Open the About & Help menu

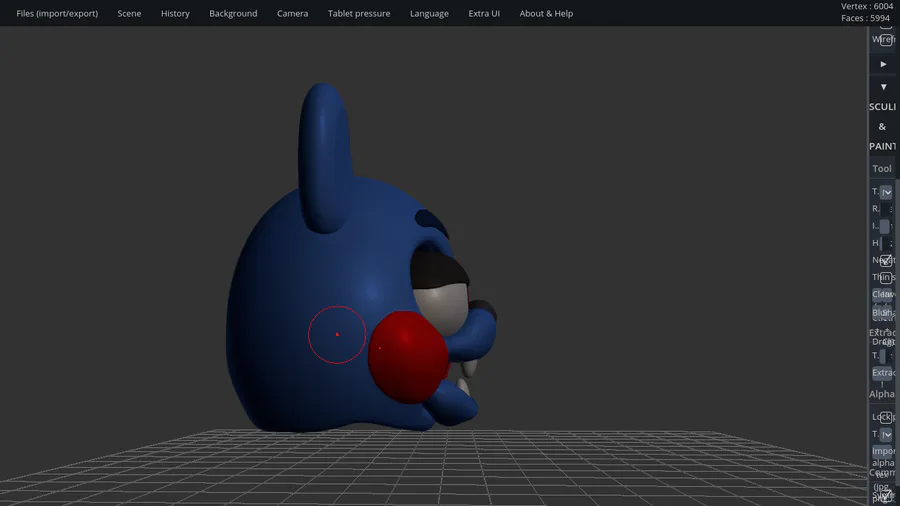[x=546, y=13]
